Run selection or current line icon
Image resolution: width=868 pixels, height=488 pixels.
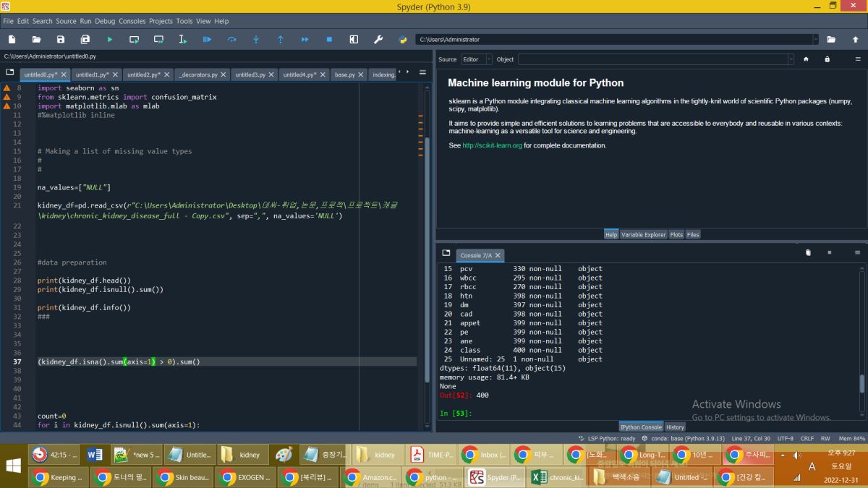[183, 39]
